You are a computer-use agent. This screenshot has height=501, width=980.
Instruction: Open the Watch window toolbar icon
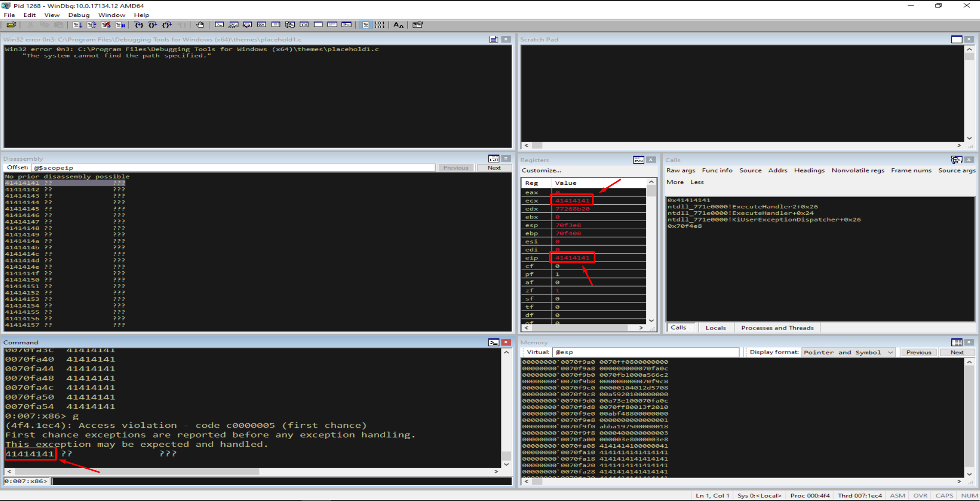[233, 25]
